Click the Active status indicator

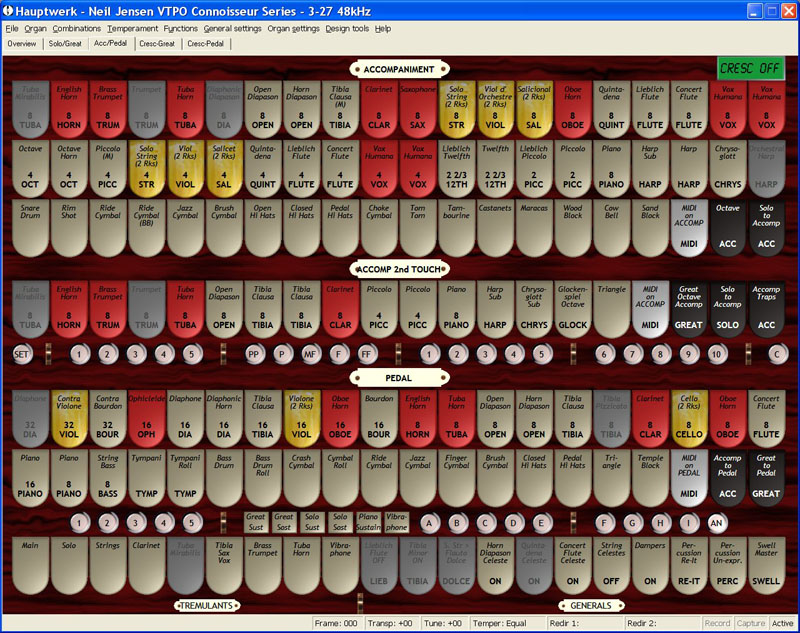pyautogui.click(x=782, y=623)
